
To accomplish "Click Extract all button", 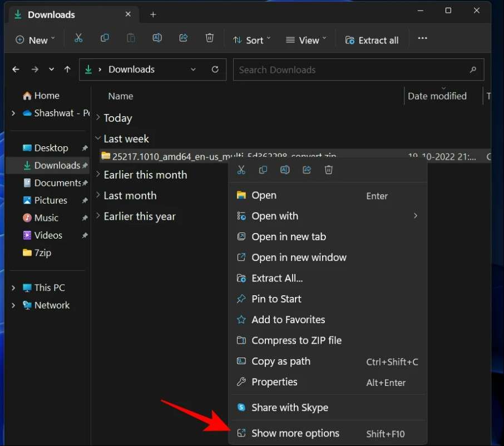I will (372, 40).
